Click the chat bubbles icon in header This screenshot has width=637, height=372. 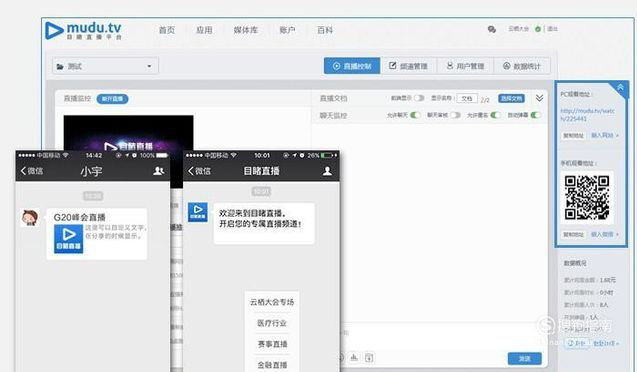pos(492,29)
